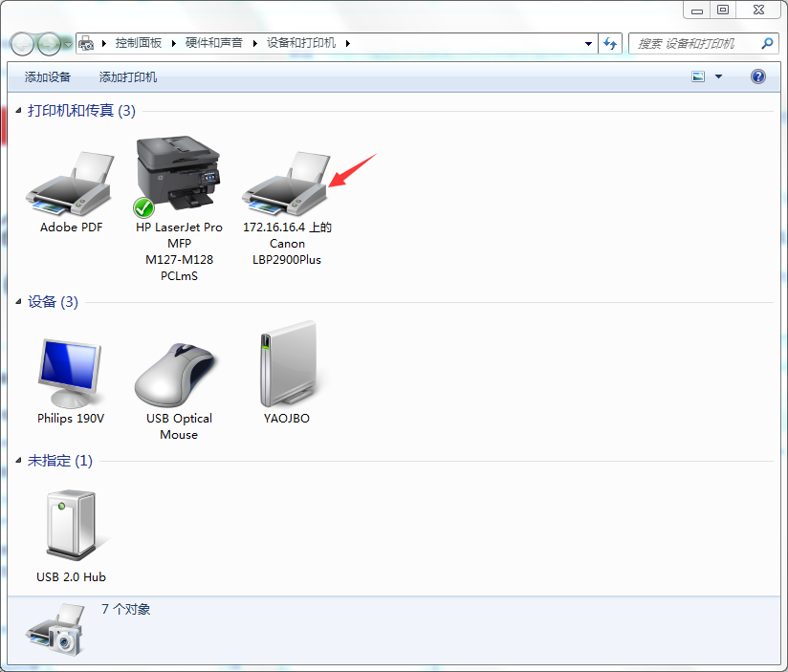The width and height of the screenshot is (788, 672).
Task: Click the details pane printer-camera icon
Action: [x=55, y=629]
